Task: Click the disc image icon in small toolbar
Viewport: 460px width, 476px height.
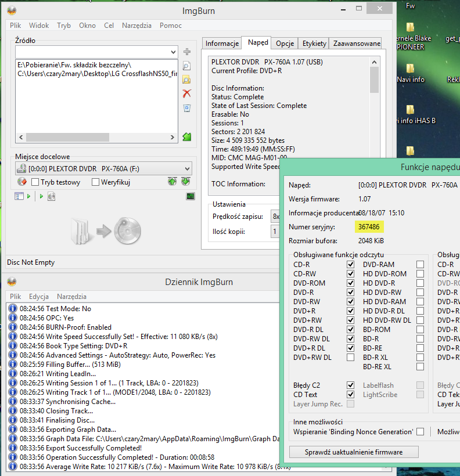Action: (x=51, y=196)
